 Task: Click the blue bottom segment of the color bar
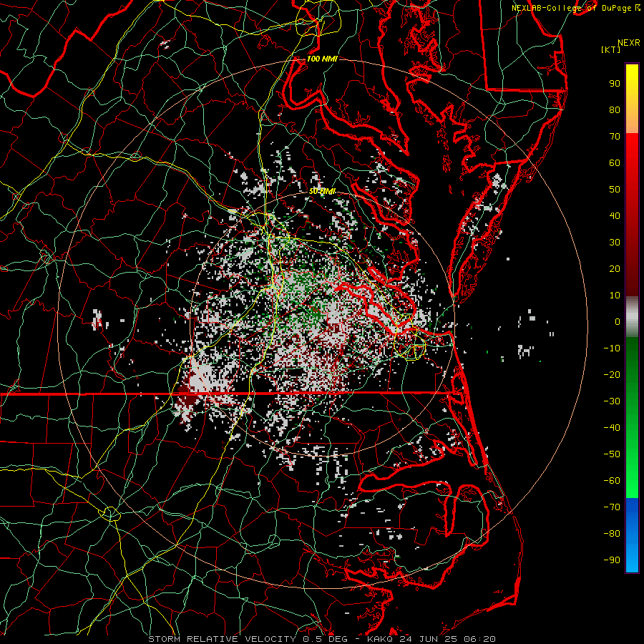point(632,535)
